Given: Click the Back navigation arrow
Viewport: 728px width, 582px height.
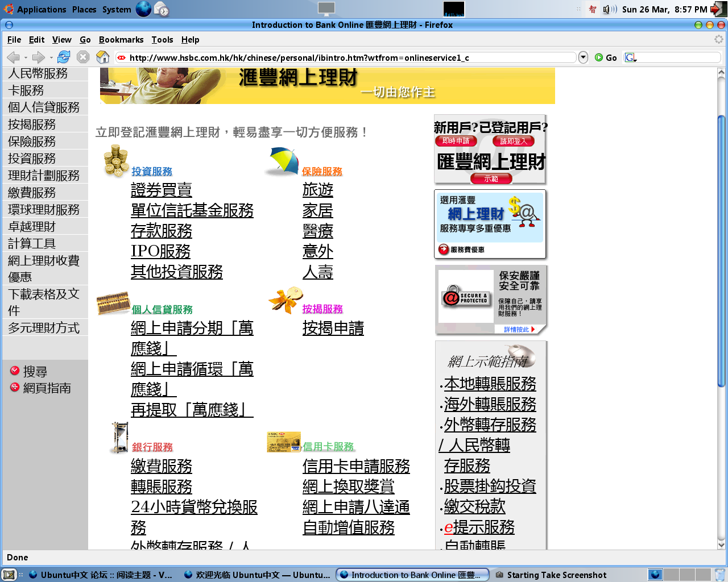Looking at the screenshot, I should [x=13, y=57].
